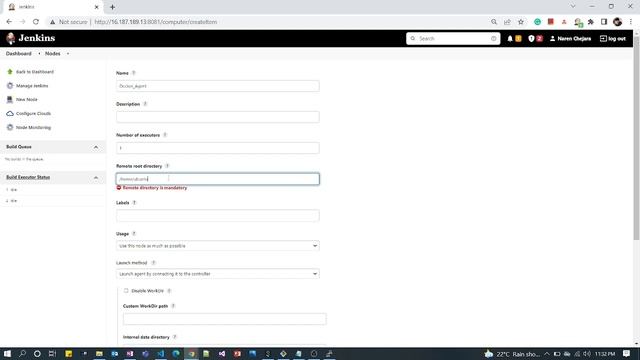Open the notifications bell in Jenkins header

[510, 38]
